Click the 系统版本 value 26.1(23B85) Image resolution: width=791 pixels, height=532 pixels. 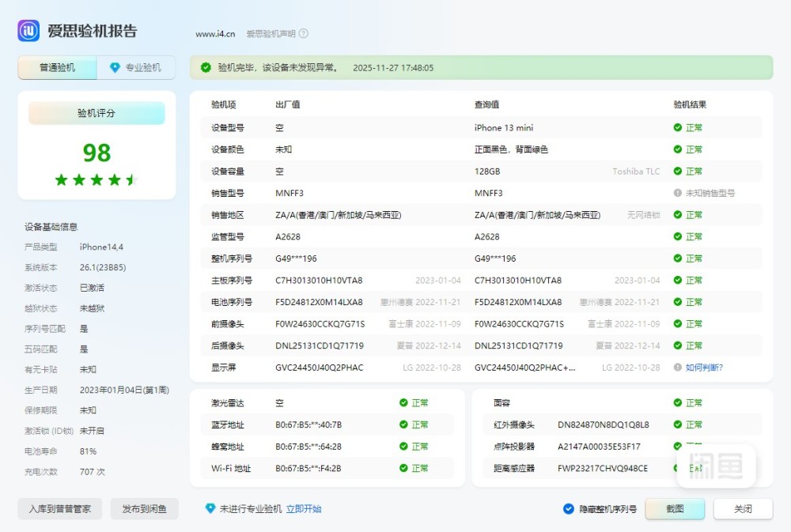click(x=103, y=267)
